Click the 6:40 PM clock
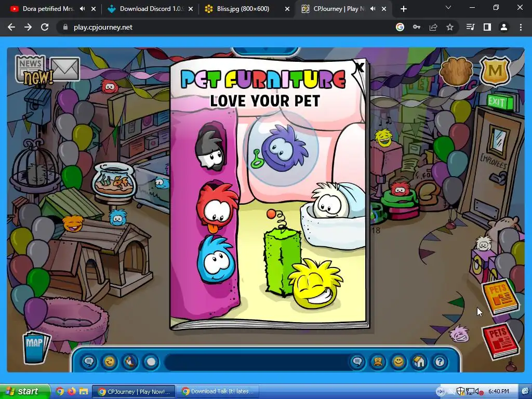532x399 pixels. coord(499,391)
